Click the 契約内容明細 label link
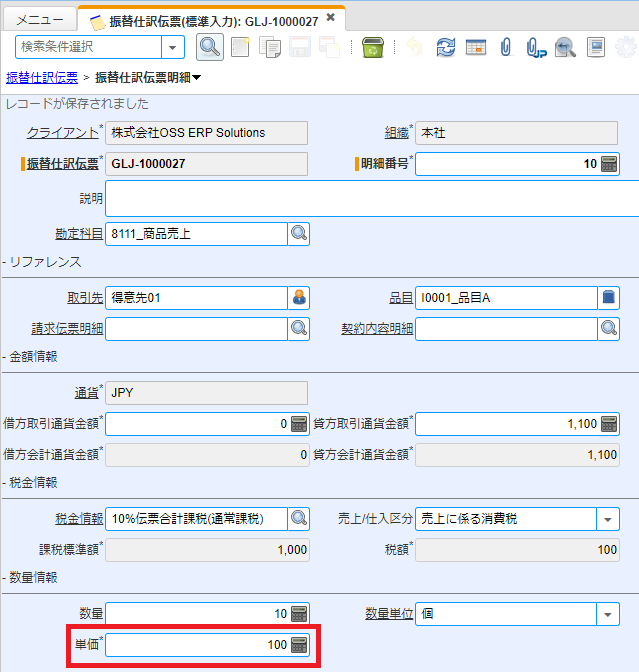639x672 pixels. pyautogui.click(x=377, y=329)
